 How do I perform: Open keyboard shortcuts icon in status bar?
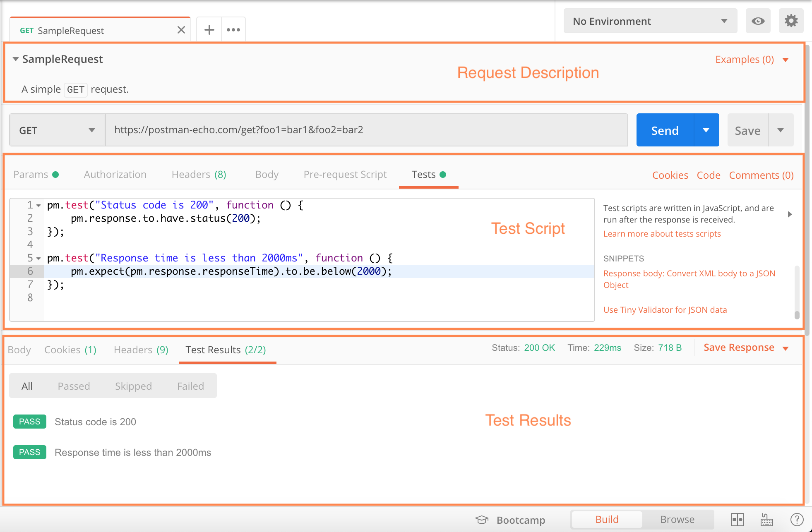pyautogui.click(x=767, y=520)
